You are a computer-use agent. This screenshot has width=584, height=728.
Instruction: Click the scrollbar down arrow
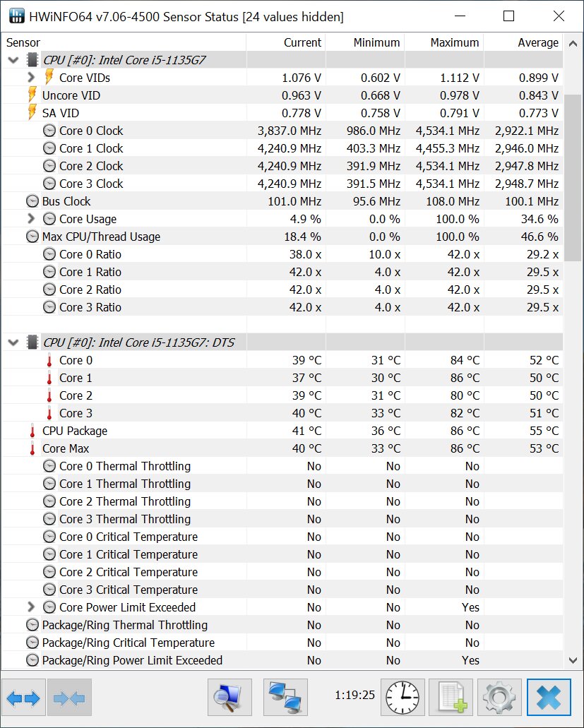pyautogui.click(x=573, y=660)
